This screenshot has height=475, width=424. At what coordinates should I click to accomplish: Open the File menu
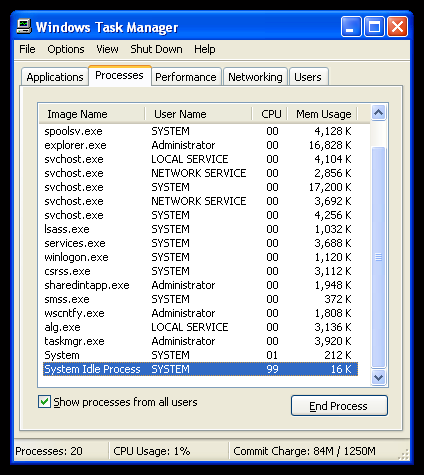tap(27, 49)
